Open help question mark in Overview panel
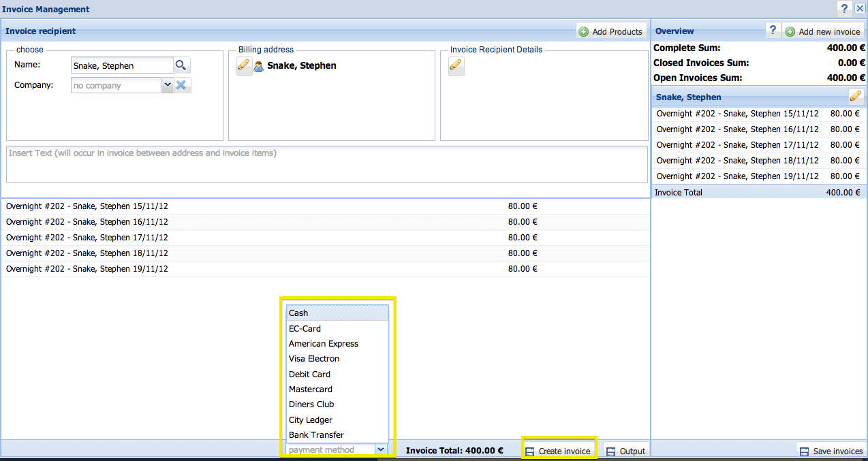The width and height of the screenshot is (868, 461). 772,31
